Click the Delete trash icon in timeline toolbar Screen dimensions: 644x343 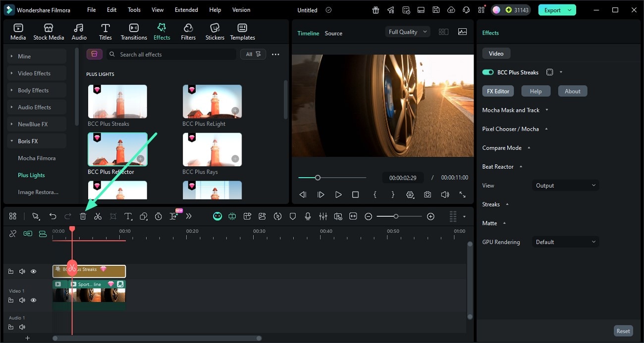[x=83, y=216]
